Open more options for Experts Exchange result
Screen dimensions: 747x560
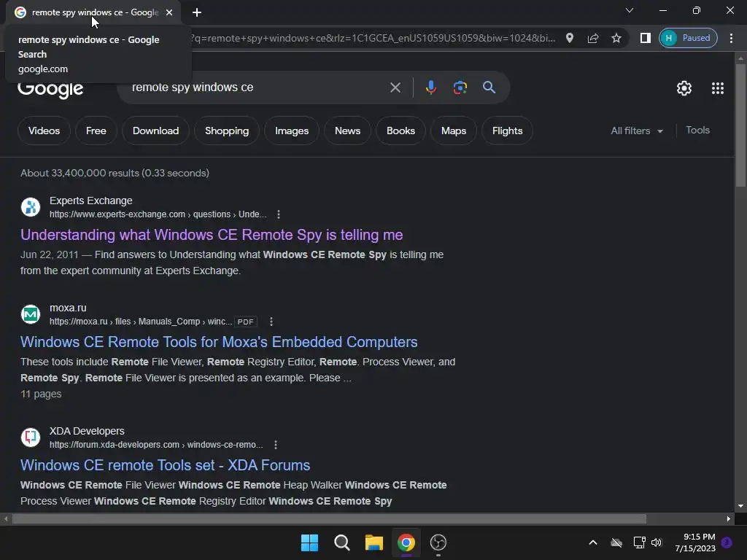pos(279,214)
